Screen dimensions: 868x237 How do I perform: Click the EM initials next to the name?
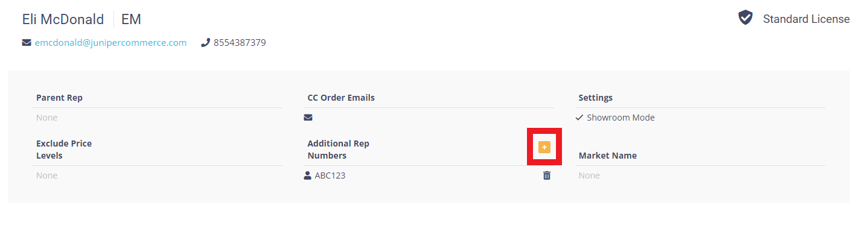tap(131, 19)
